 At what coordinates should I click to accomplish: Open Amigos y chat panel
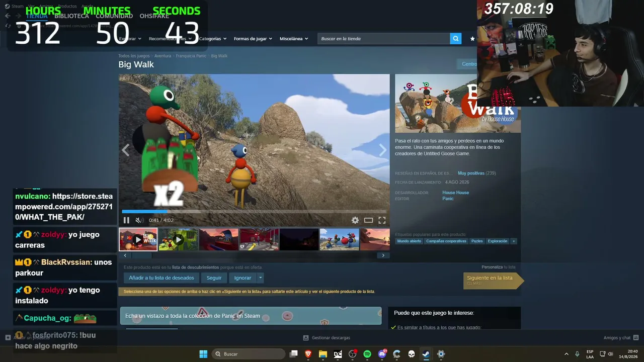(621, 338)
